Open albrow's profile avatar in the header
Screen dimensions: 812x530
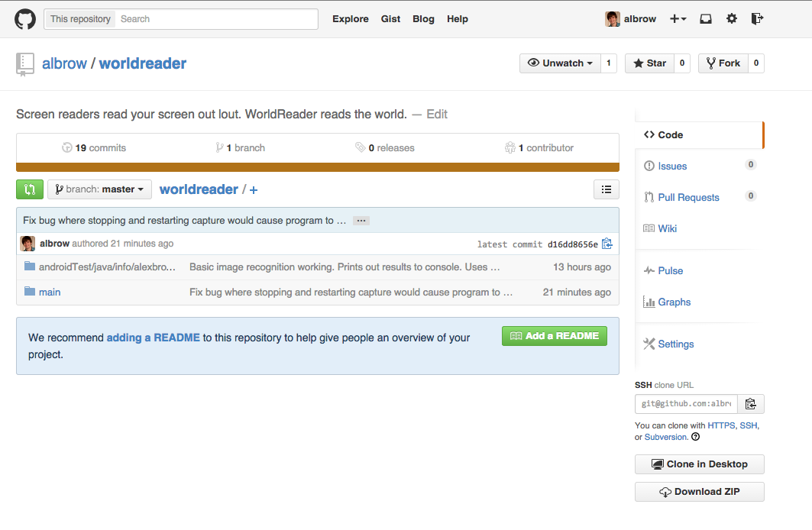point(612,19)
